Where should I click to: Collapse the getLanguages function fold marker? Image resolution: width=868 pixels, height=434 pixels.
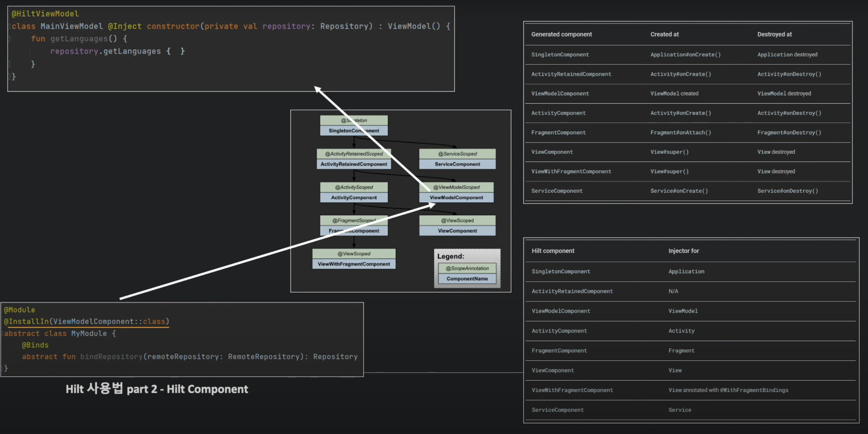[9, 39]
